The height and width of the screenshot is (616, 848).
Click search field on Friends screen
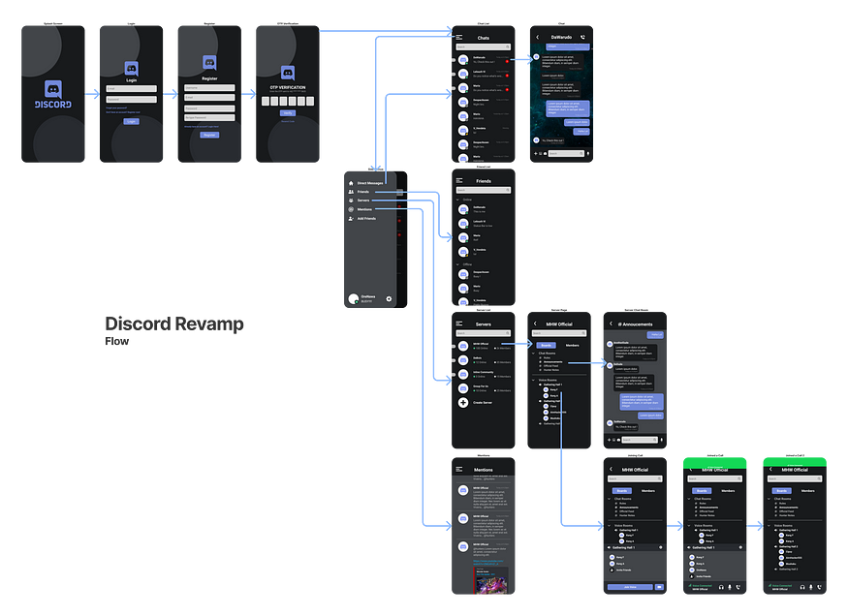484,190
